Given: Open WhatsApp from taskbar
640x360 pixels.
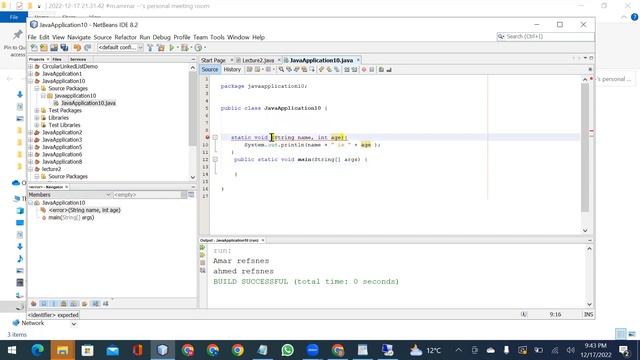Looking at the screenshot, I should point(287,350).
